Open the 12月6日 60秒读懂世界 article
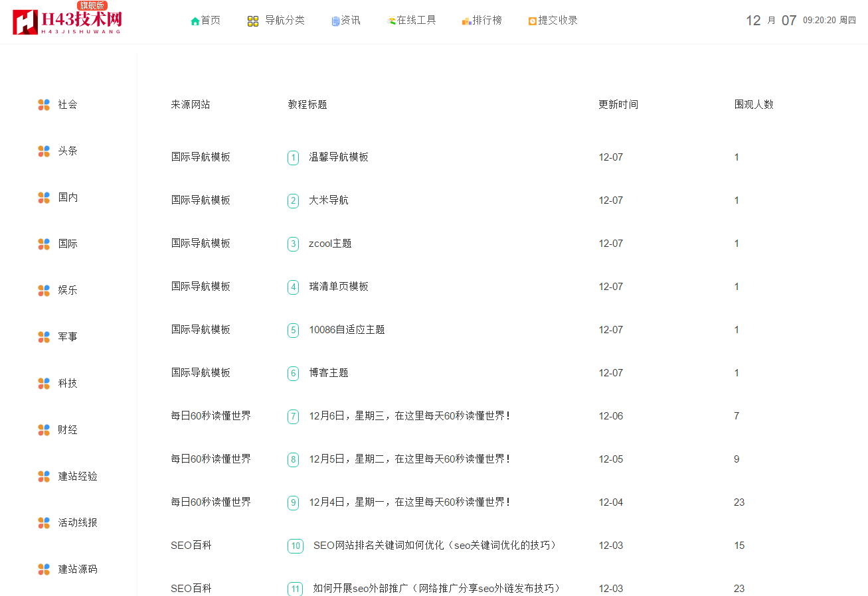The width and height of the screenshot is (868, 596). tap(409, 416)
